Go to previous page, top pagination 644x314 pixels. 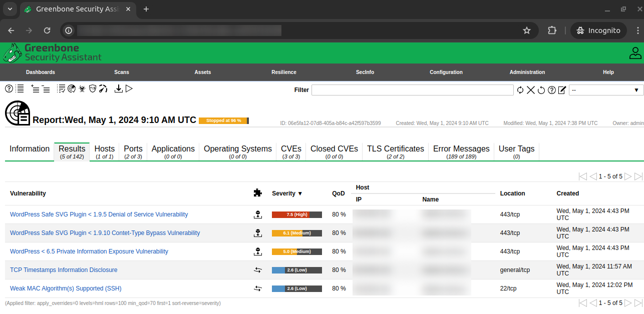coord(593,176)
